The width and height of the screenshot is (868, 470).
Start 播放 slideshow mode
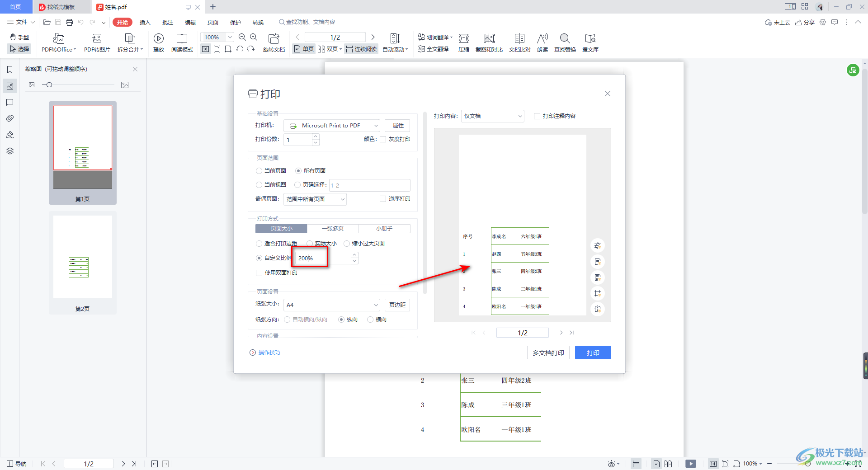(x=159, y=43)
